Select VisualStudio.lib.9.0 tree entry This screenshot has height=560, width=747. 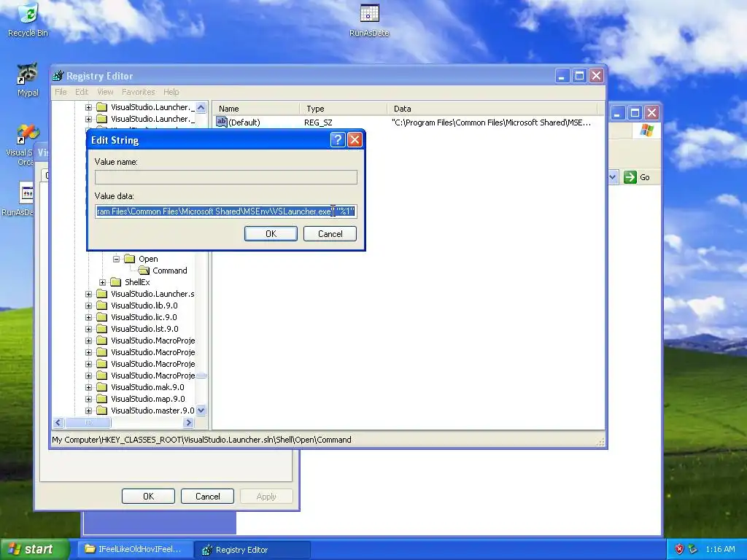click(x=144, y=306)
